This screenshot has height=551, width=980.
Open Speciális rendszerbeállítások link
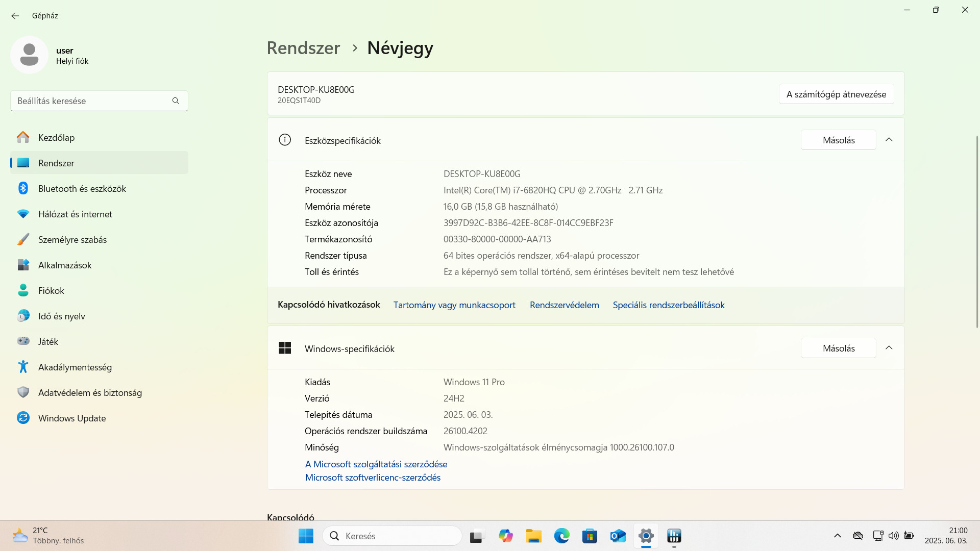tap(668, 305)
